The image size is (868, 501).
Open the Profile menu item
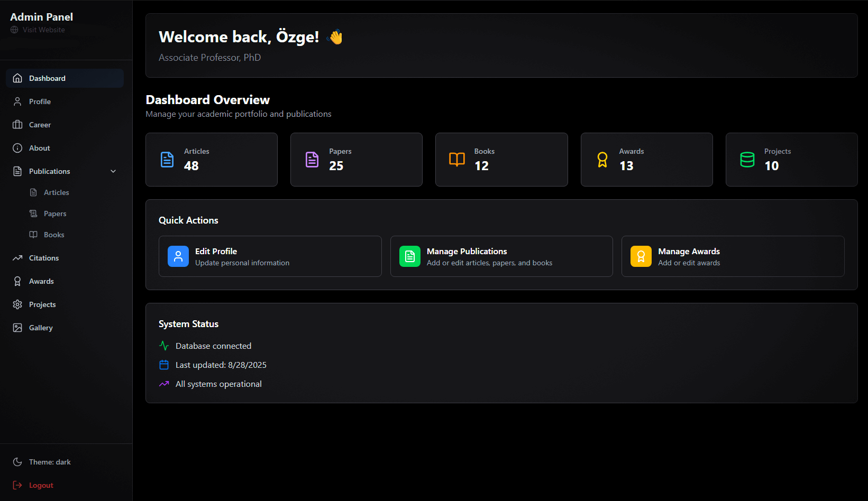[65, 101]
